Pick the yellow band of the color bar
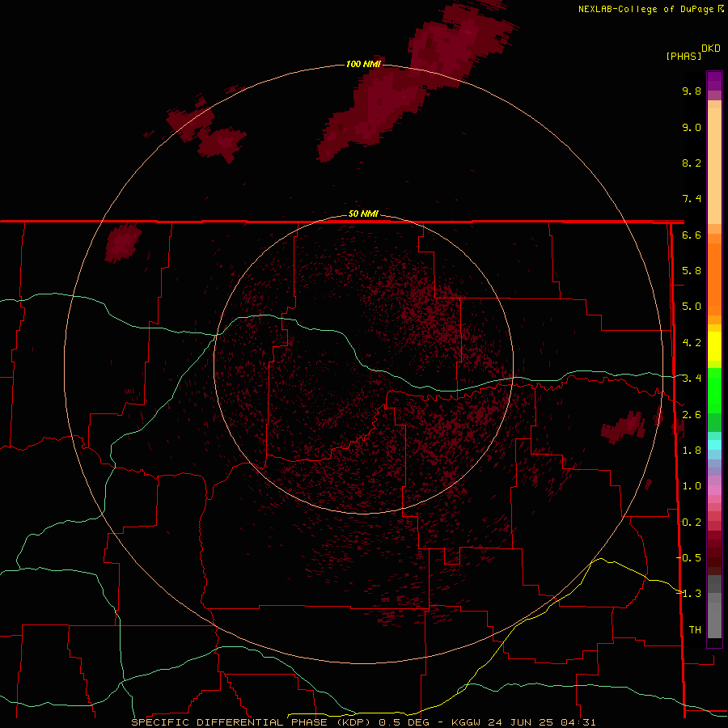The image size is (728, 728). tap(714, 346)
